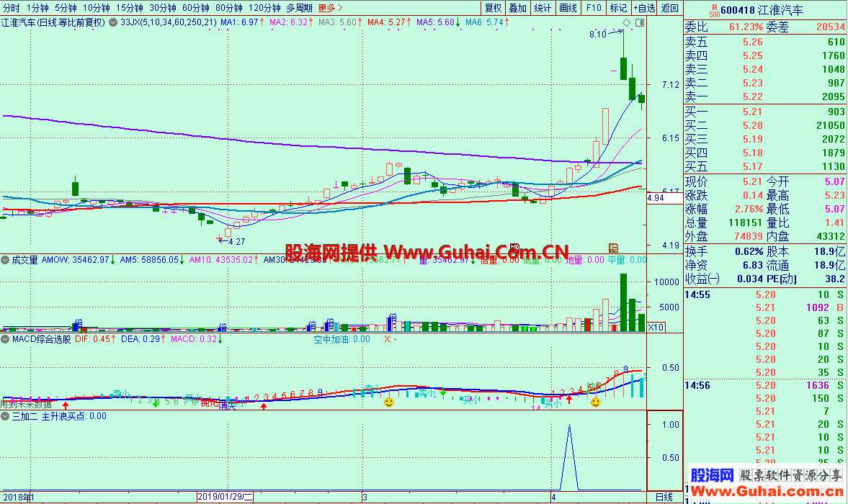The width and height of the screenshot is (848, 504).
Task: Click the 复权 button
Action: pos(494,8)
